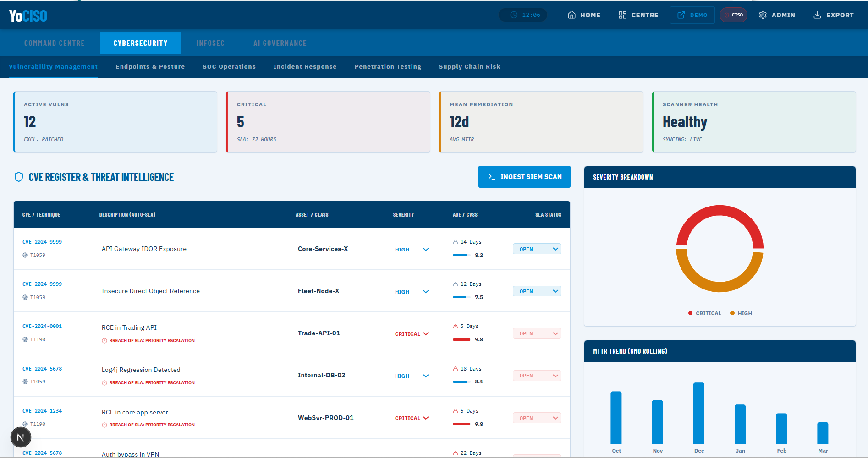Open severity dropdown for Trade-API-01
868x458 pixels.
(x=412, y=334)
